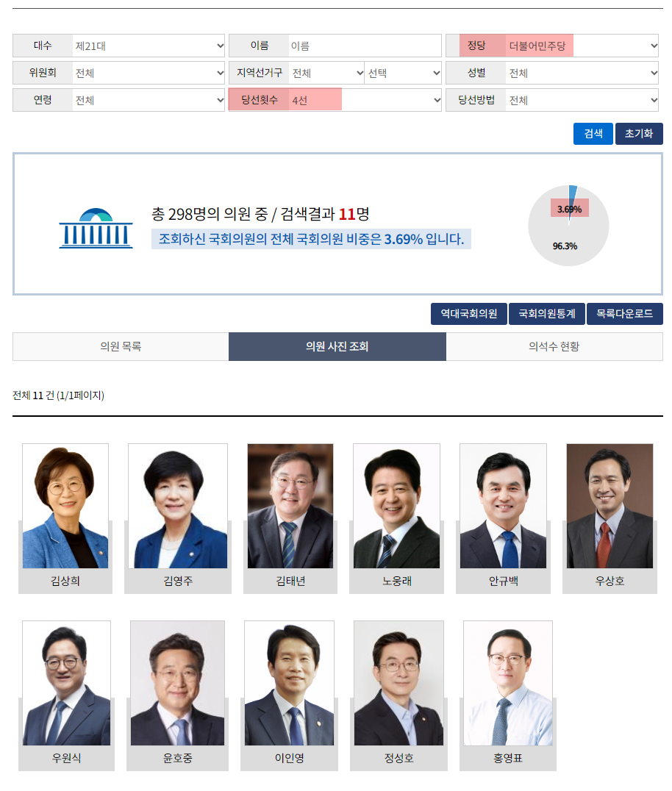Screen dimensions: 672x791
Task: Click the National Assembly building icon
Action: 96,228
